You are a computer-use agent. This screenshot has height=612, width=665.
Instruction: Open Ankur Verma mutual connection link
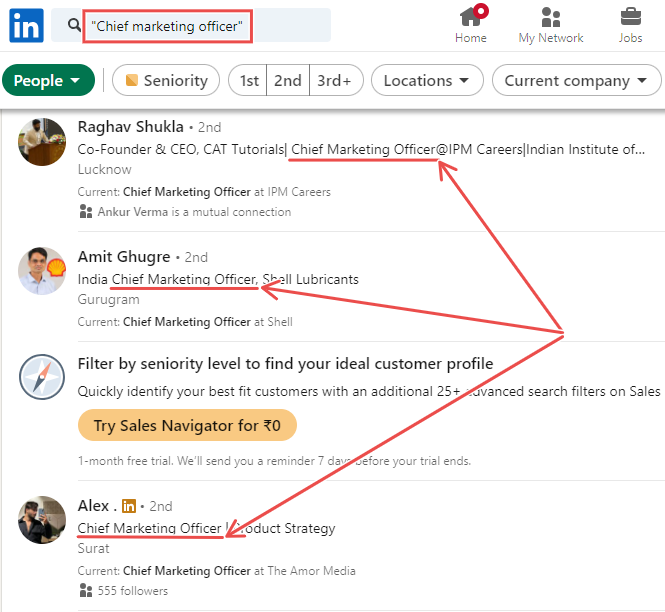pyautogui.click(x=194, y=212)
